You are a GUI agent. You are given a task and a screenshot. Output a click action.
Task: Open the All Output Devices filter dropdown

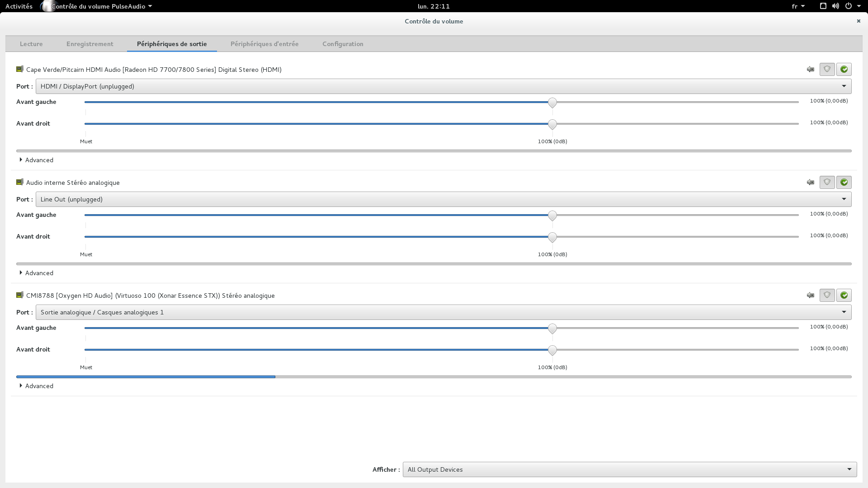click(x=629, y=469)
